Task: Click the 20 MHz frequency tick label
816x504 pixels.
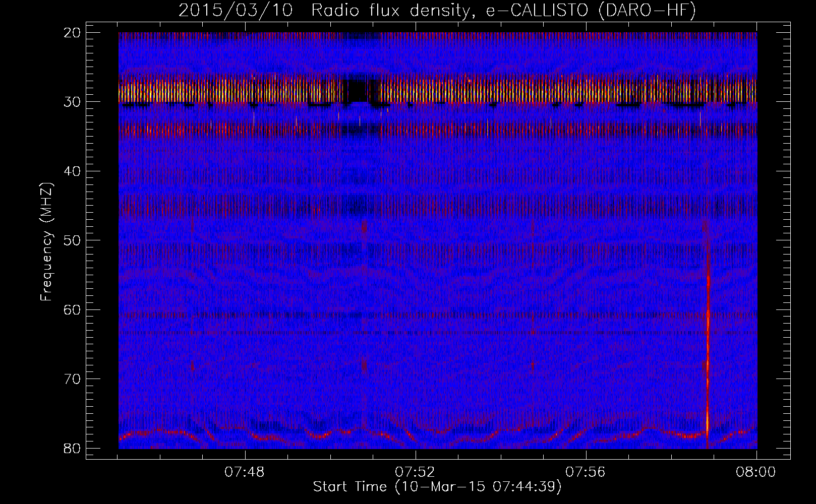Action: coord(72,33)
